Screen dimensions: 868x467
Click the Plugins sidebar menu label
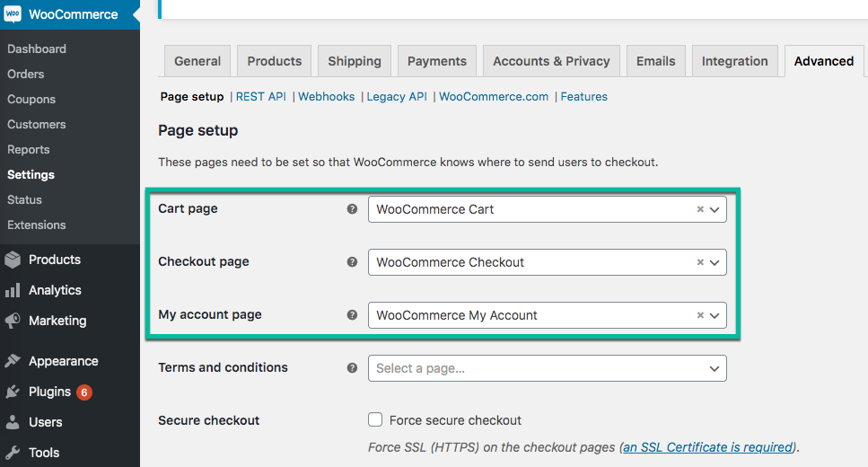50,392
